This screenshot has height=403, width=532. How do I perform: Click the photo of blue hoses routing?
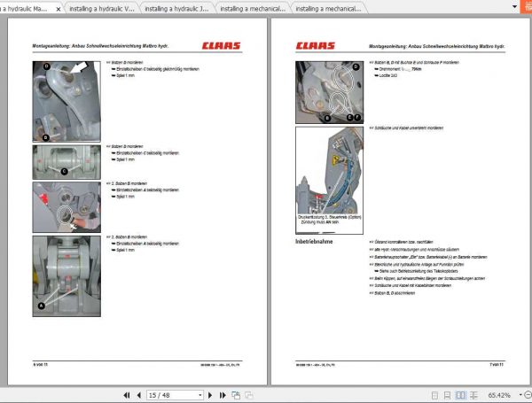(x=329, y=181)
